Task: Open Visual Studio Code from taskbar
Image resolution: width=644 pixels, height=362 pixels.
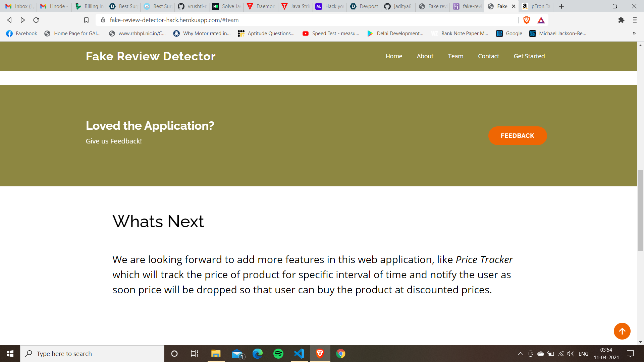Action: click(299, 354)
